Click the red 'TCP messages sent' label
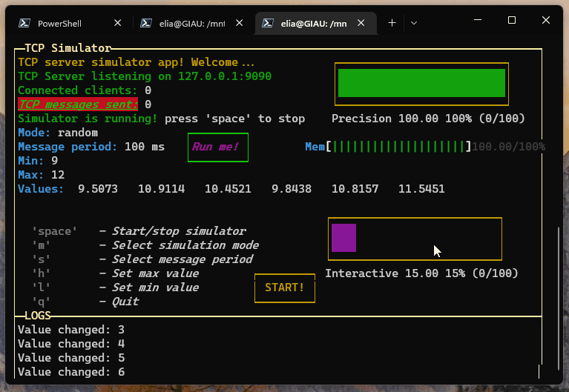Screen dimensions: 569x392 78,104
